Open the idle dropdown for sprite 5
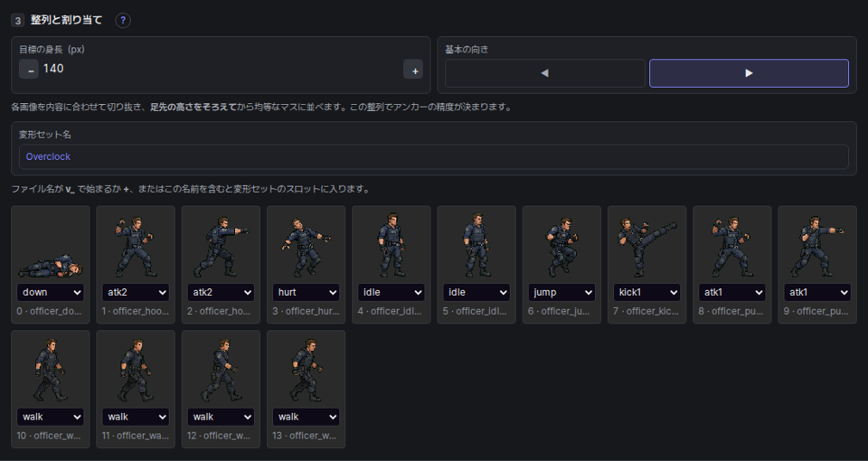868x461 pixels. [x=476, y=292]
